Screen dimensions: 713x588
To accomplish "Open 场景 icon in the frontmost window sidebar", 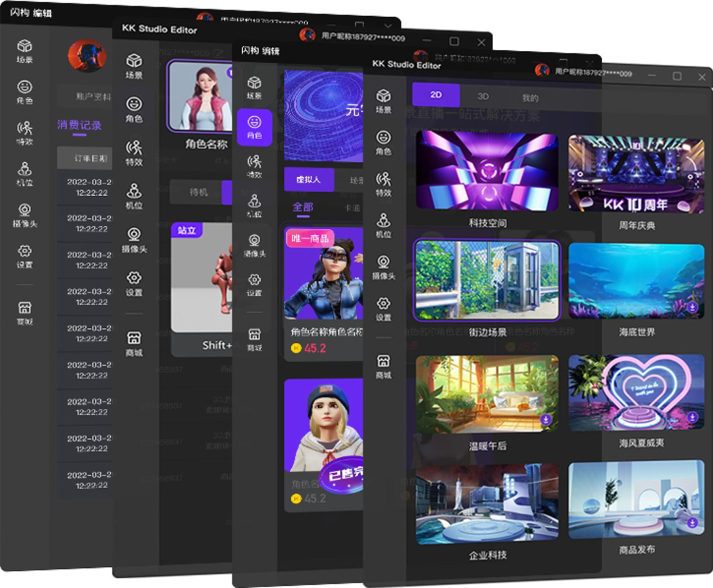I will pos(383,100).
